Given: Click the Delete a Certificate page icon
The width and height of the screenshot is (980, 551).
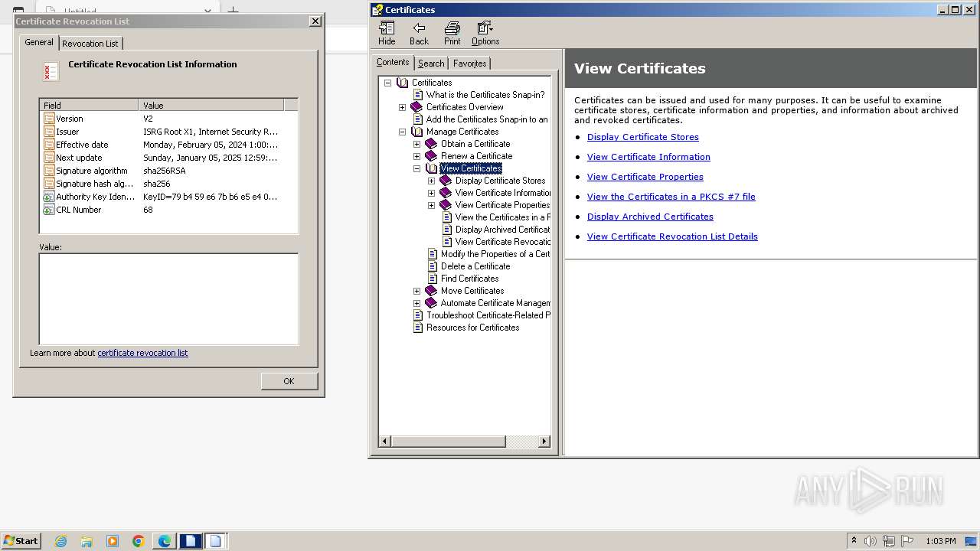Looking at the screenshot, I should (433, 266).
